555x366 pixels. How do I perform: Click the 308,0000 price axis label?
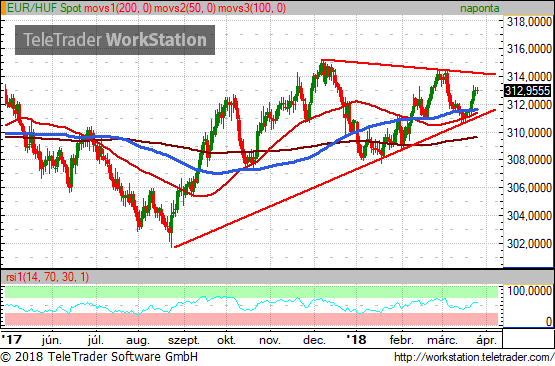pos(529,160)
